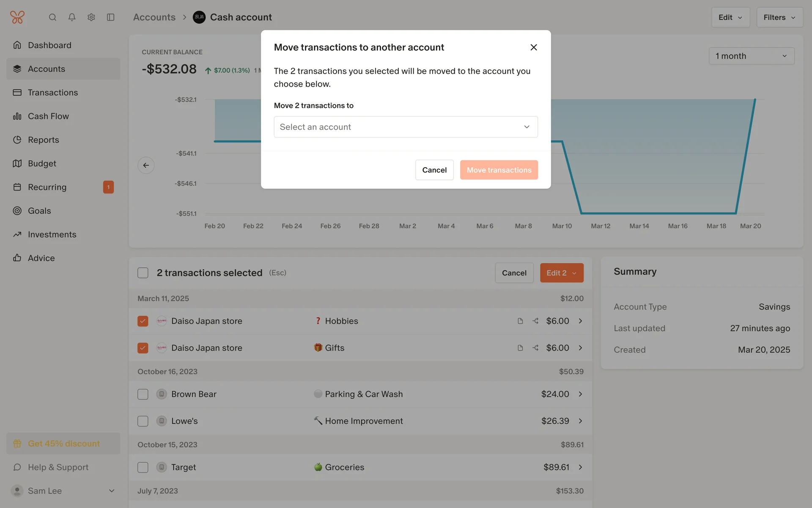This screenshot has width=812, height=508.
Task: Click Cancel in the dialog
Action: click(x=434, y=170)
